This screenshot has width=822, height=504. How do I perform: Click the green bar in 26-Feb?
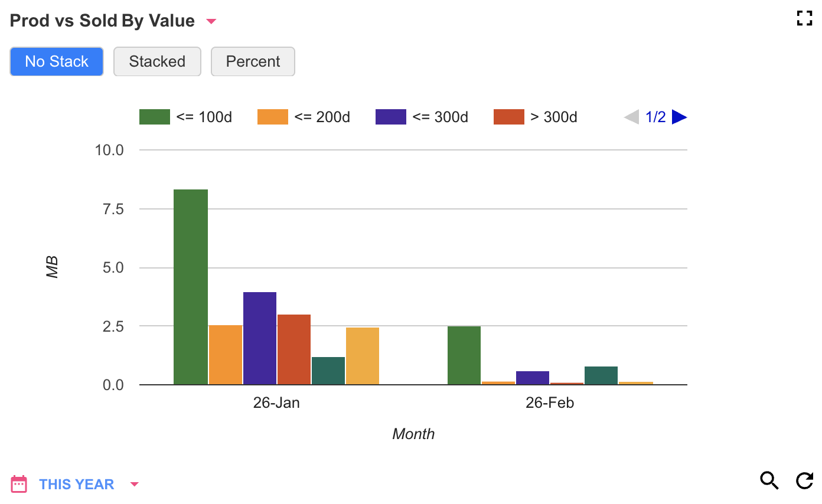point(464,355)
